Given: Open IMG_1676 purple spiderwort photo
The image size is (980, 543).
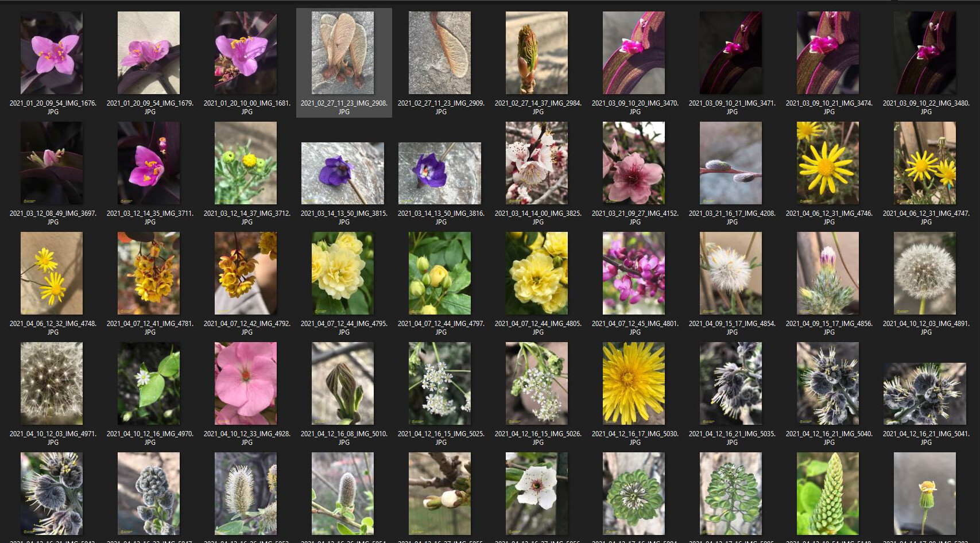Looking at the screenshot, I should pos(51,52).
